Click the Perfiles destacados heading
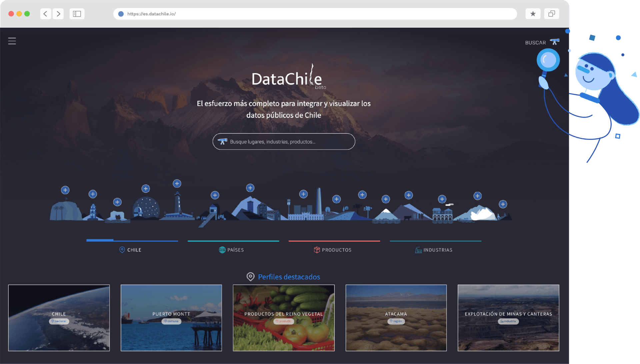 click(289, 277)
